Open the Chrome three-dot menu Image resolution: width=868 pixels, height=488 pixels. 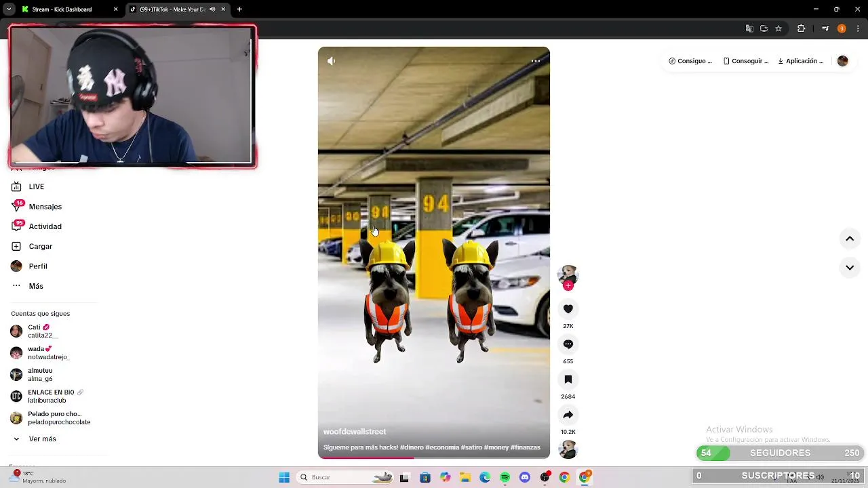(858, 28)
